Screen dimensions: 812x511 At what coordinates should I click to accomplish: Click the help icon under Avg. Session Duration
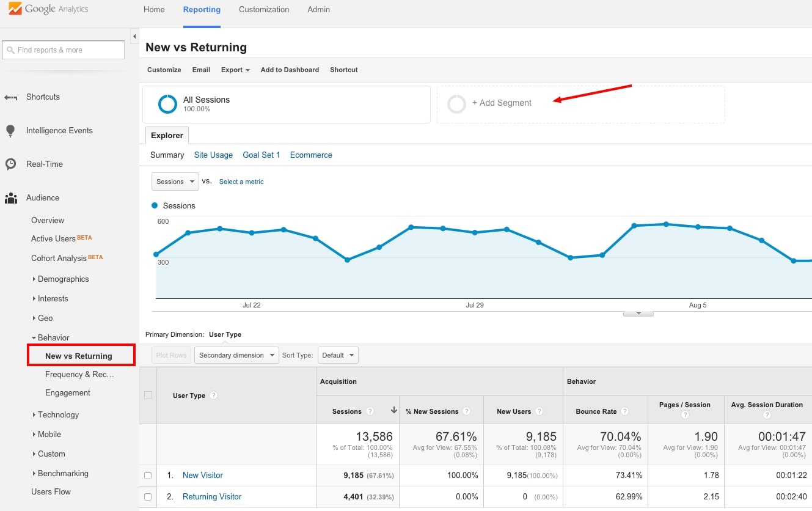[x=767, y=415]
